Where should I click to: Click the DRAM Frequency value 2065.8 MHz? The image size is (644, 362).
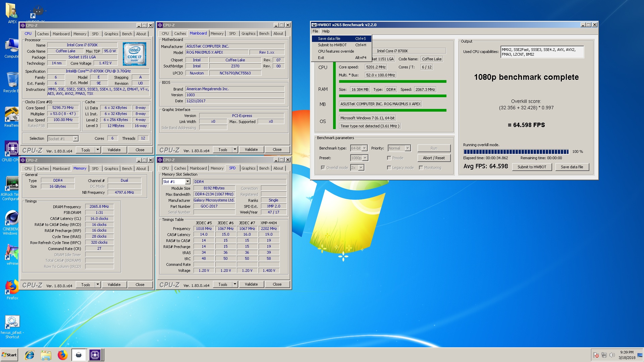[x=99, y=206]
